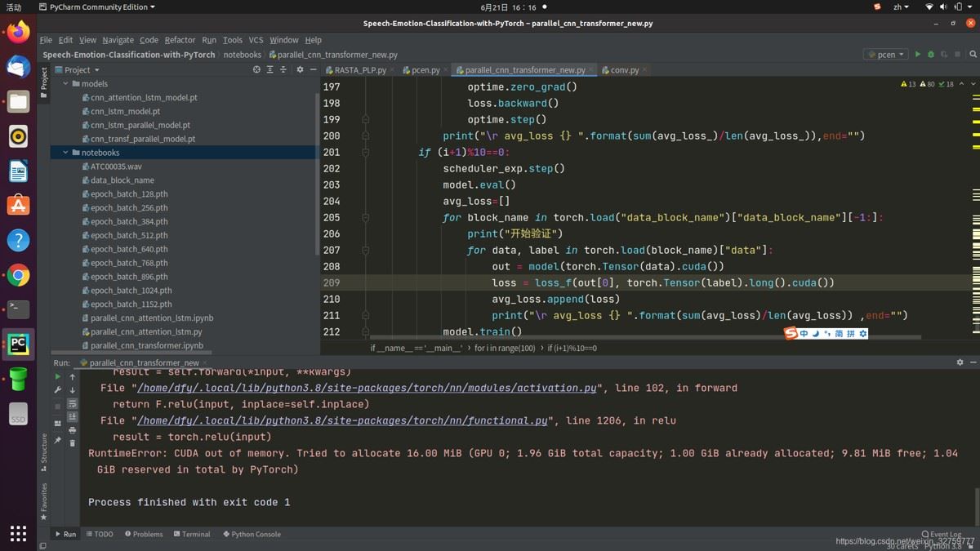The height and width of the screenshot is (551, 980).
Task: Toggle soft-wrap in Run console
Action: [73, 403]
